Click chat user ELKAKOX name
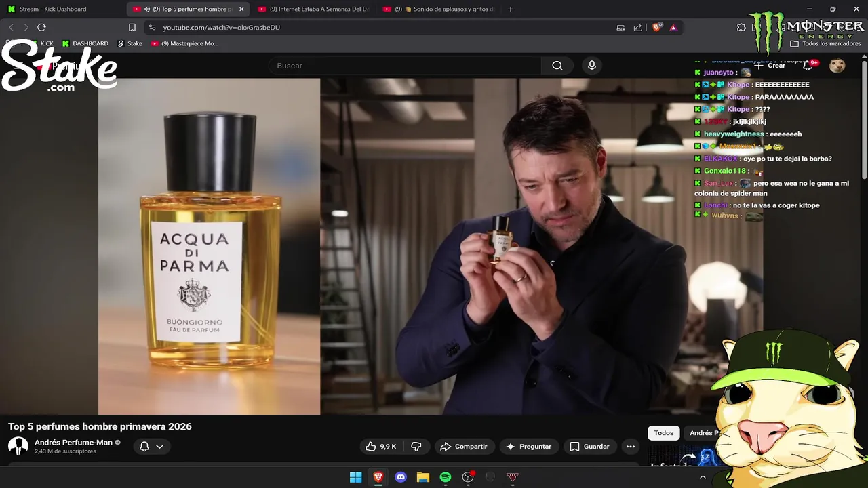868x488 pixels. point(720,159)
